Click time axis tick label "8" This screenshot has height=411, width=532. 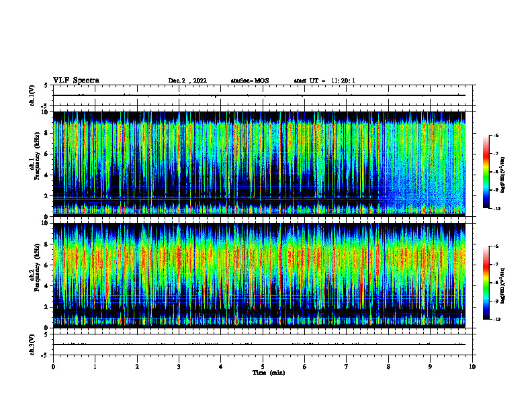coord(388,367)
